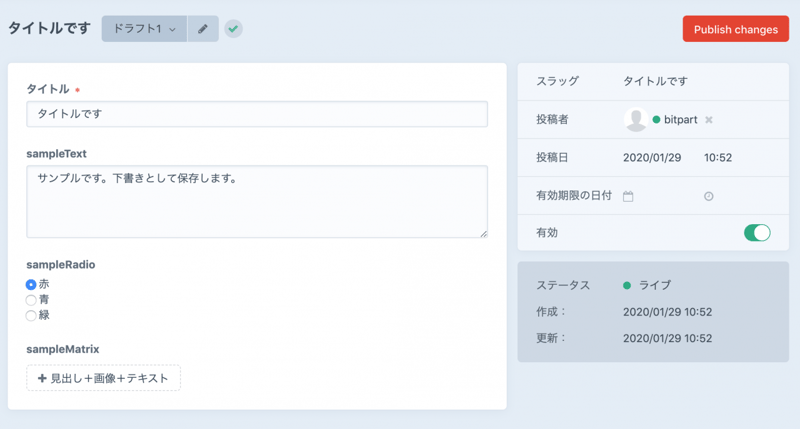Select the 青 radio option

point(31,300)
